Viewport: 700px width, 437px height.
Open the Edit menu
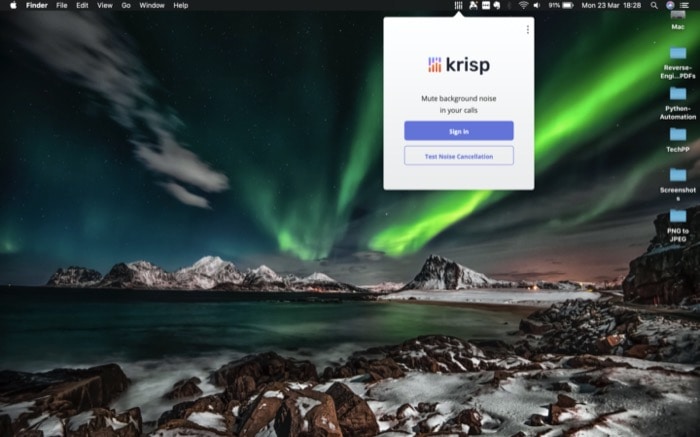82,5
